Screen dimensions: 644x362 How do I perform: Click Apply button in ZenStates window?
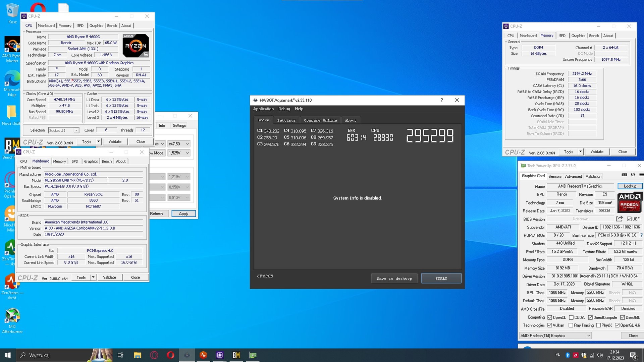(x=183, y=214)
